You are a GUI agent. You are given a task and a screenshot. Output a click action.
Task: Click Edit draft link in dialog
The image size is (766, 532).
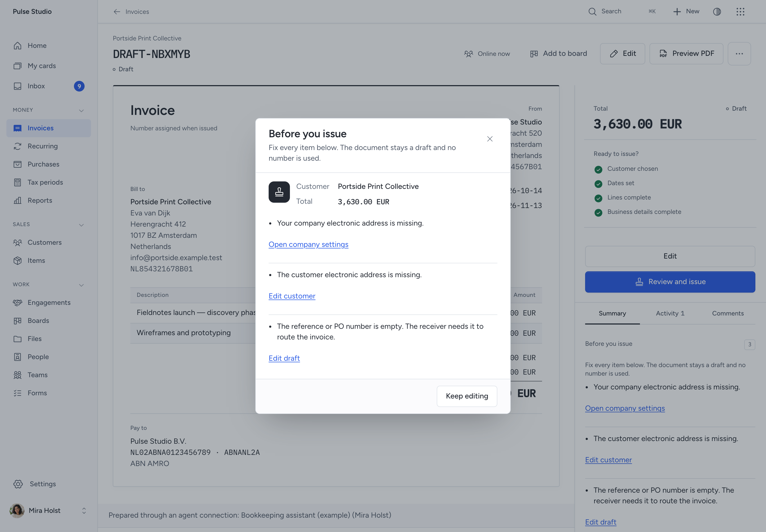[284, 358]
